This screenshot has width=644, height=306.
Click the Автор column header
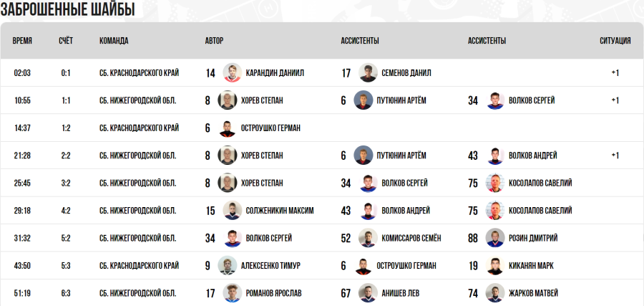[215, 41]
